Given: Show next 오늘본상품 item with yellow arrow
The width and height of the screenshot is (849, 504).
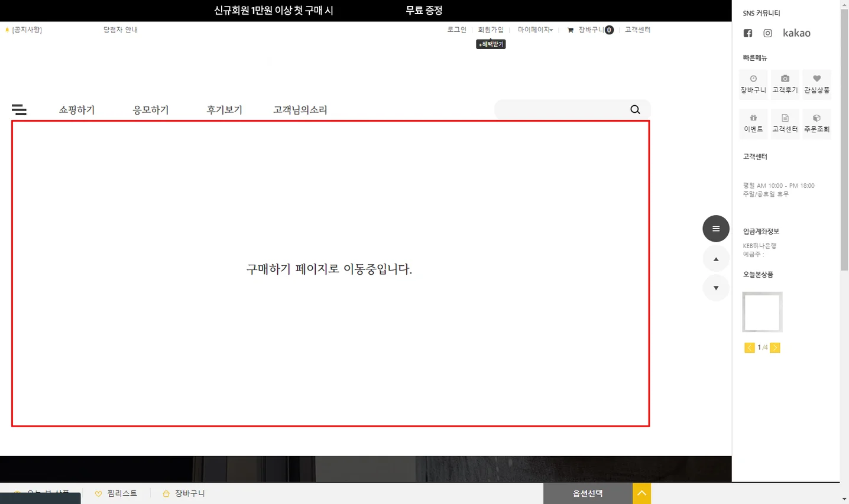Looking at the screenshot, I should [775, 347].
